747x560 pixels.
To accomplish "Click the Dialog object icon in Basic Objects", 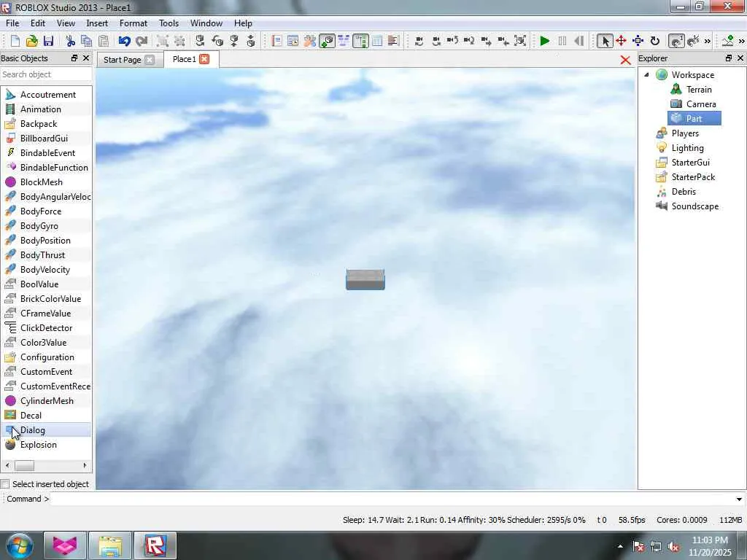I will (10, 430).
